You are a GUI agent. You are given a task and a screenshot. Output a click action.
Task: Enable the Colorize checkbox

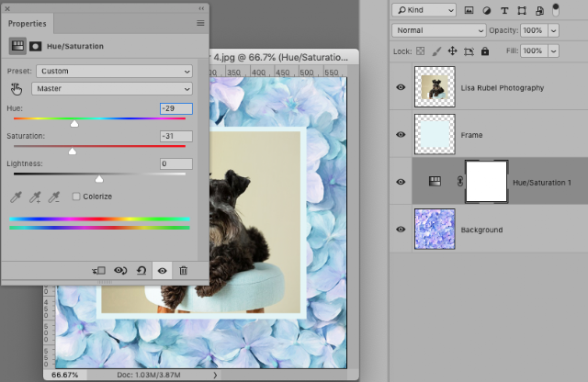pyautogui.click(x=76, y=197)
